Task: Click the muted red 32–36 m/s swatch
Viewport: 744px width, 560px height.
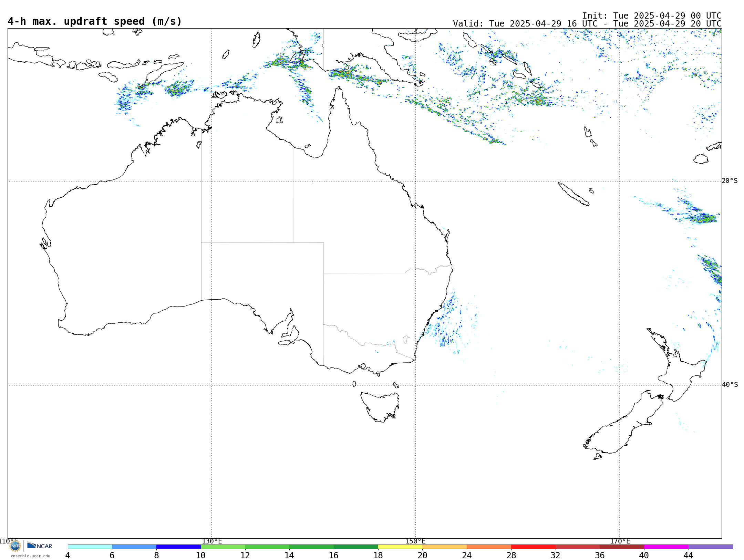Action: (578, 547)
